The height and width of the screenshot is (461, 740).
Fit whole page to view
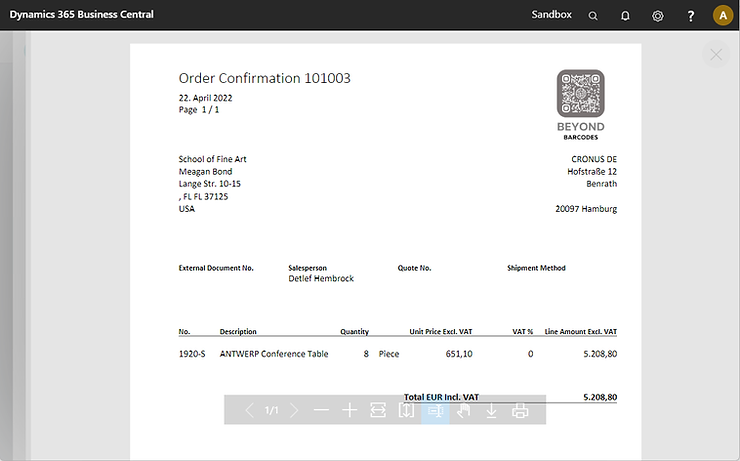(406, 411)
